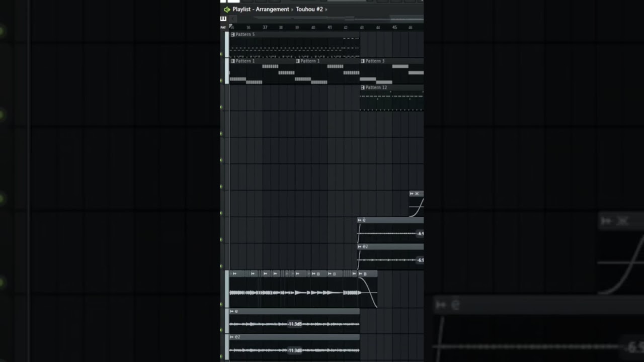
Task: Click the Pattern 5 clip icon
Action: click(x=233, y=34)
